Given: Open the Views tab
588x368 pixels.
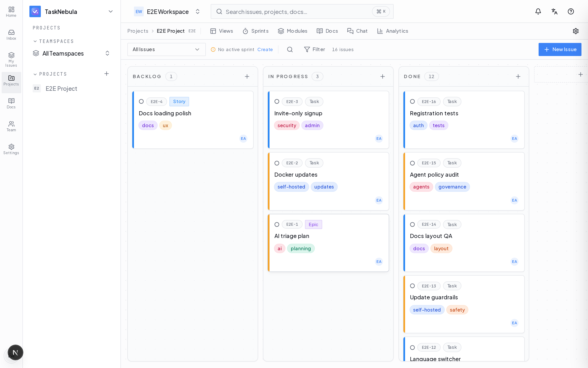Looking at the screenshot, I should point(222,31).
